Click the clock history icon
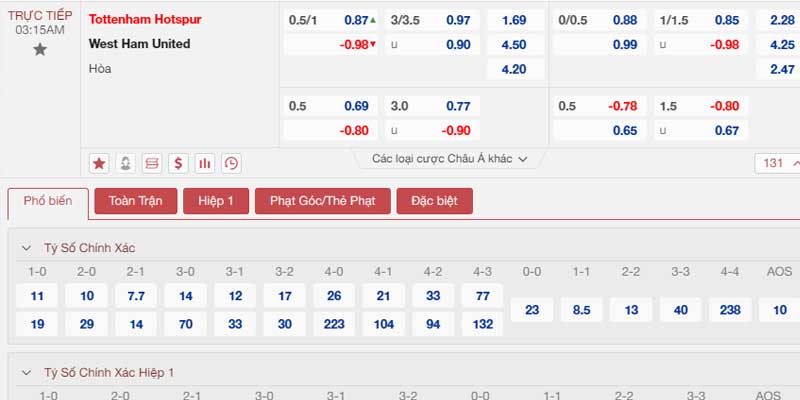 pyautogui.click(x=231, y=164)
